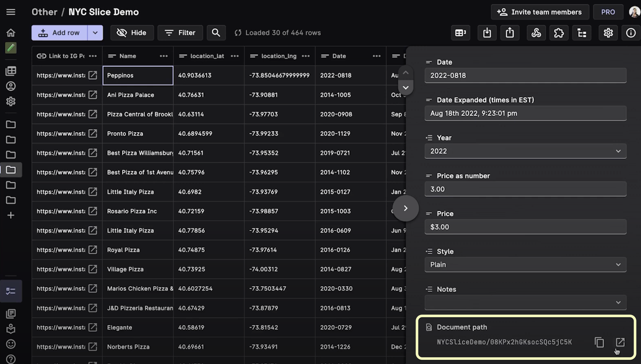This screenshot has height=364, width=641.
Task: Open Name column options menu
Action: point(163,56)
